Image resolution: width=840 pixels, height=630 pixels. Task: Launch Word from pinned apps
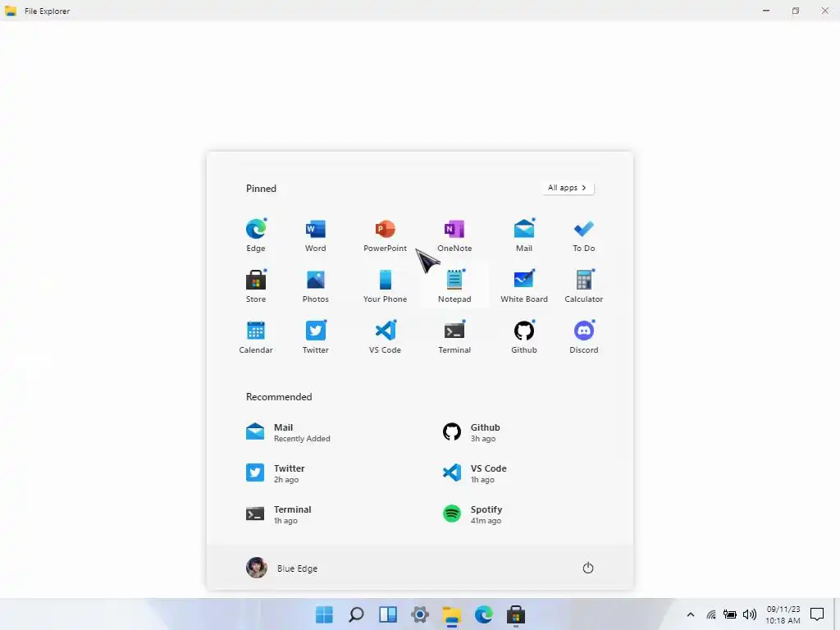point(316,235)
